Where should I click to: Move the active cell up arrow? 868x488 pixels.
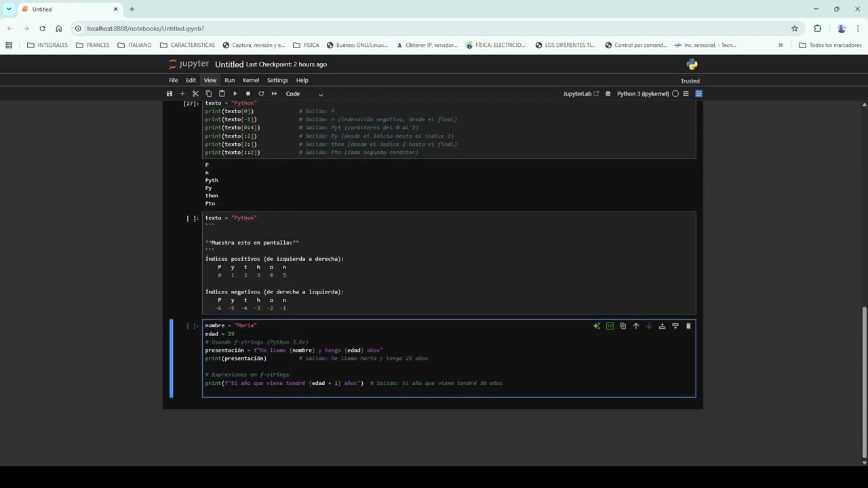coord(636,326)
